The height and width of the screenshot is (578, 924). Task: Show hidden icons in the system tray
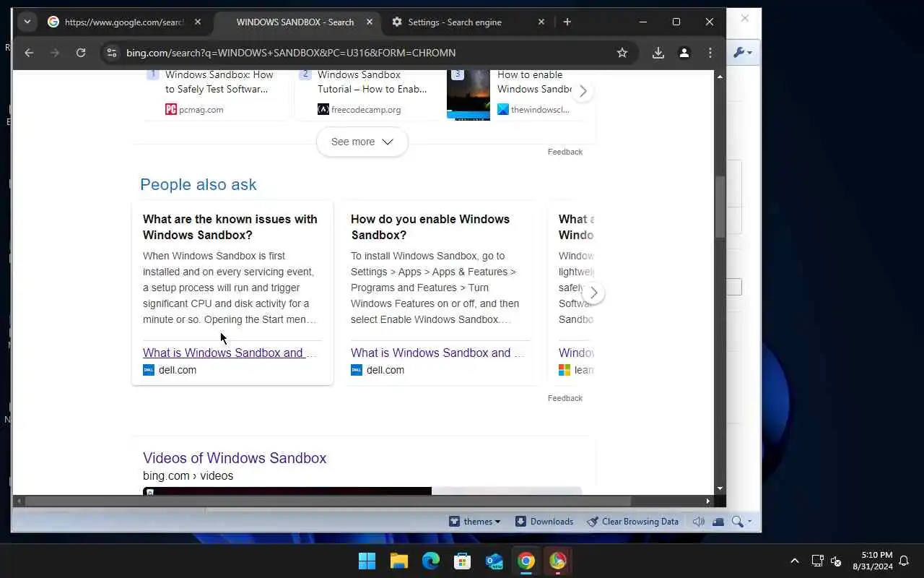795,561
